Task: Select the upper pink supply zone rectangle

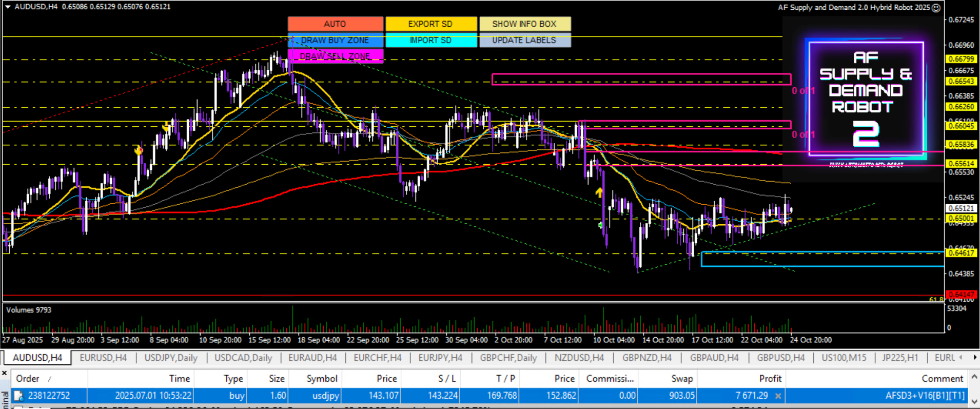Action: 641,79
